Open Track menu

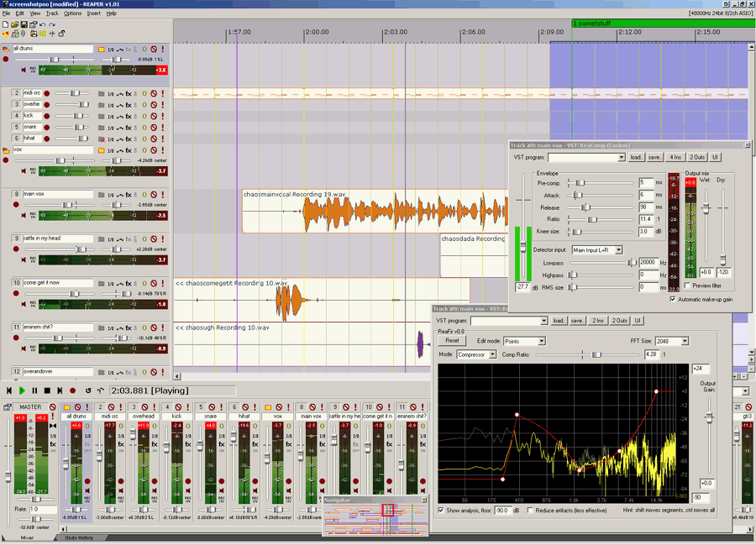tap(52, 13)
